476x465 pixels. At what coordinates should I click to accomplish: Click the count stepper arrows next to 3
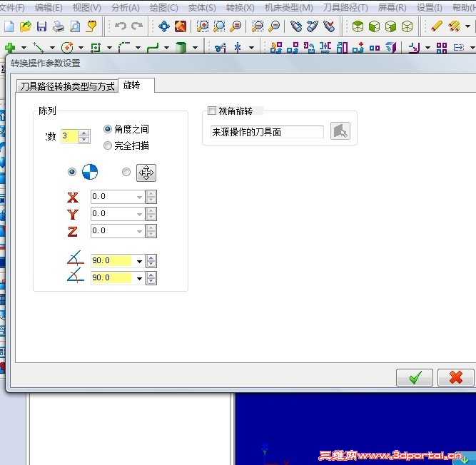[x=84, y=136]
